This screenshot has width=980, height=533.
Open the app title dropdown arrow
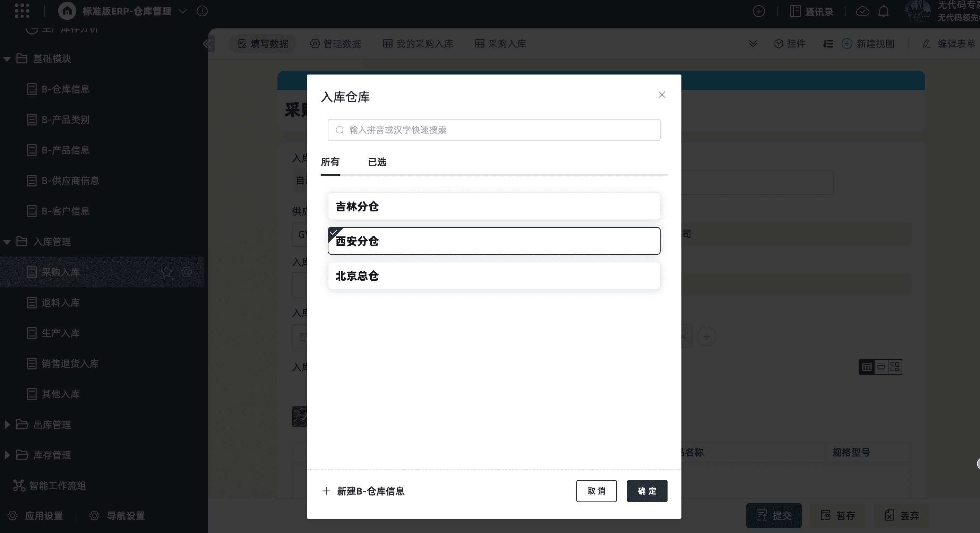click(183, 11)
